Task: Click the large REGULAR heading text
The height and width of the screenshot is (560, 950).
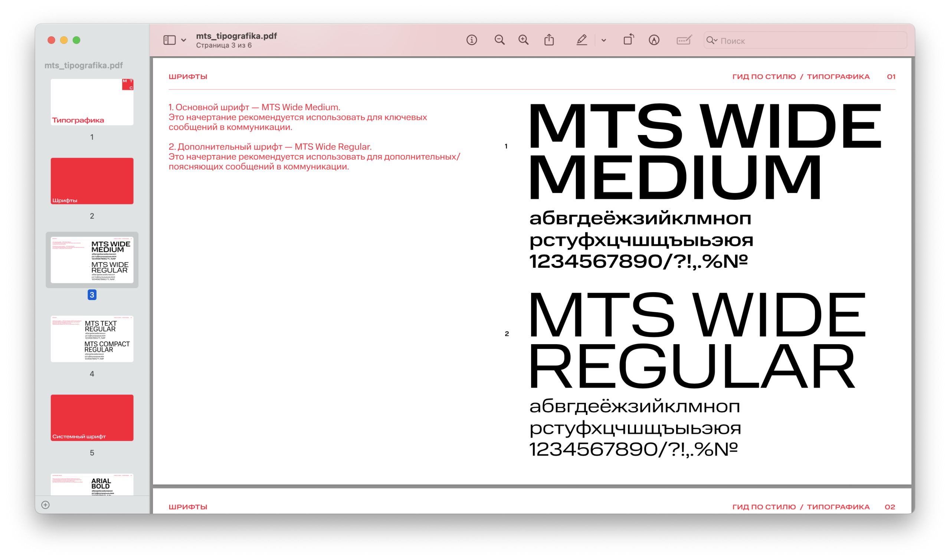Action: click(692, 366)
